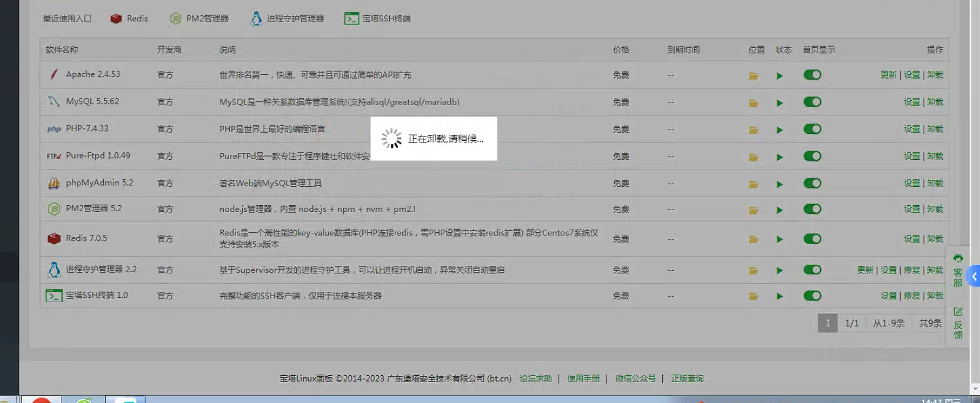Open the 进程守护管理器 shortcut at top
The width and height of the screenshot is (980, 403).
[287, 18]
